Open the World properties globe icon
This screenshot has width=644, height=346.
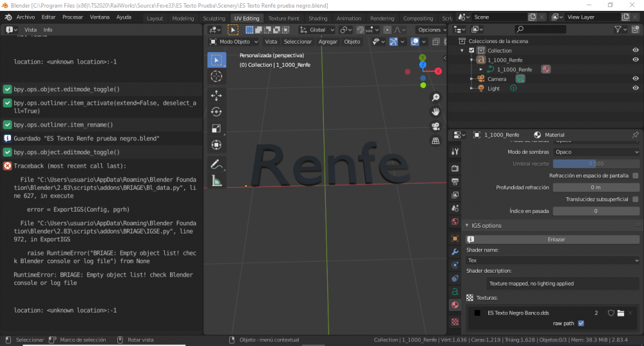pyautogui.click(x=455, y=222)
